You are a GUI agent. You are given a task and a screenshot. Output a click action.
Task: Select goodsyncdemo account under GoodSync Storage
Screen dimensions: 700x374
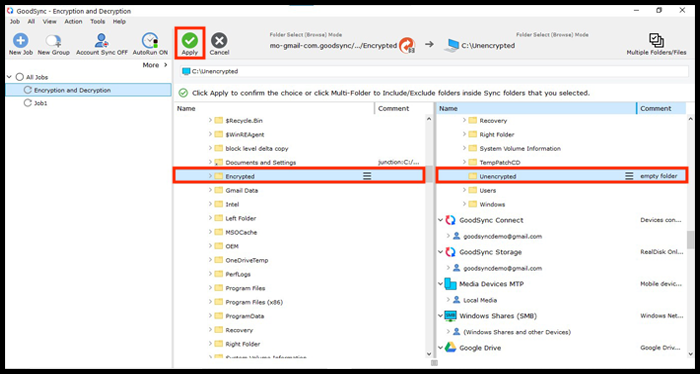pos(502,268)
